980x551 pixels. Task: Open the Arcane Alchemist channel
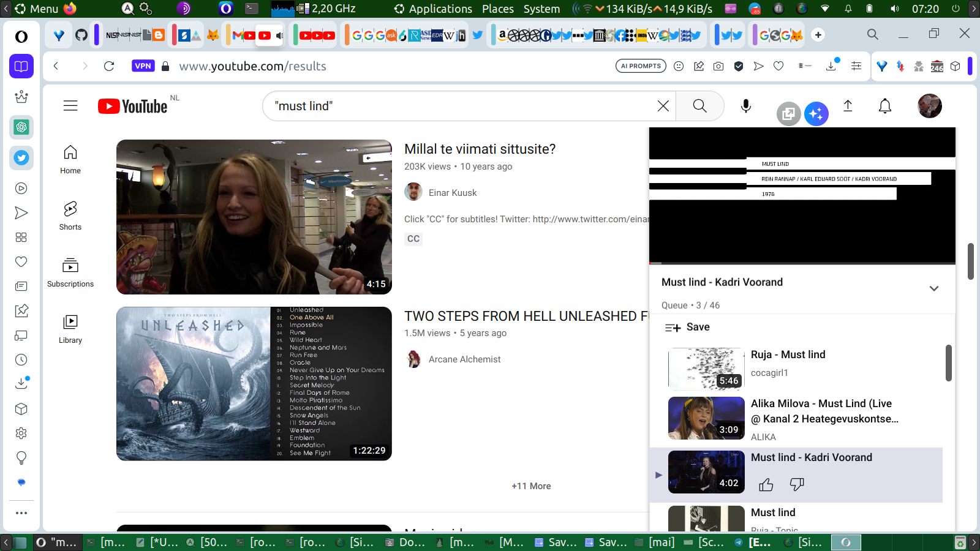coord(464,359)
